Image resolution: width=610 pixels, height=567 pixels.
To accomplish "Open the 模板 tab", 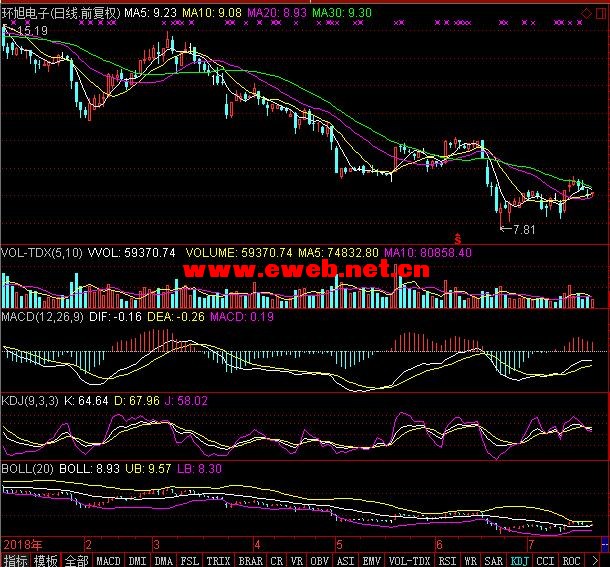I will click(46, 561).
